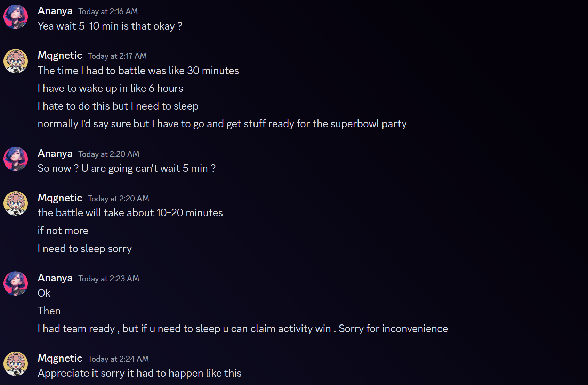
Task: Open Mqgnetic's avatar next to the 2:17 AM message
Action: click(x=16, y=61)
